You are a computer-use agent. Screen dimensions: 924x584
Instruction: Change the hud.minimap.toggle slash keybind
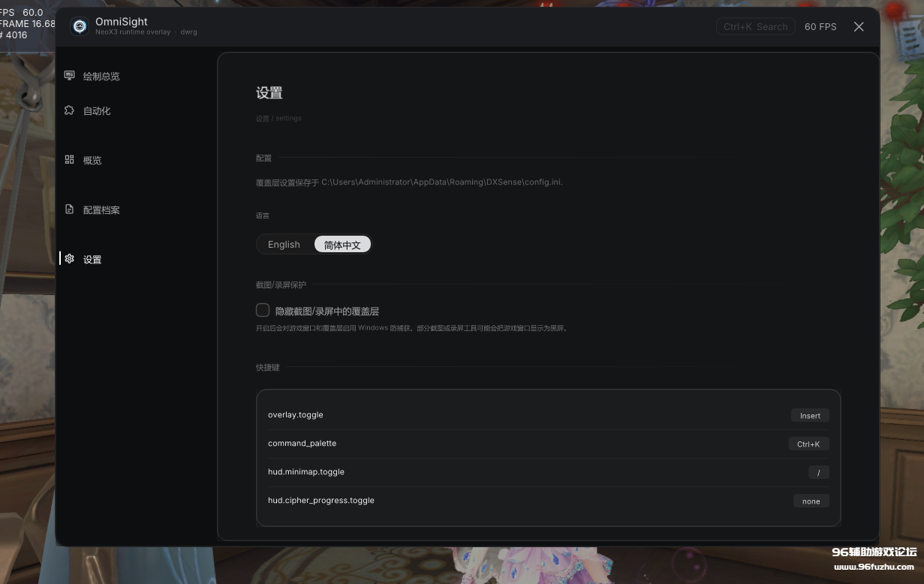tap(819, 472)
